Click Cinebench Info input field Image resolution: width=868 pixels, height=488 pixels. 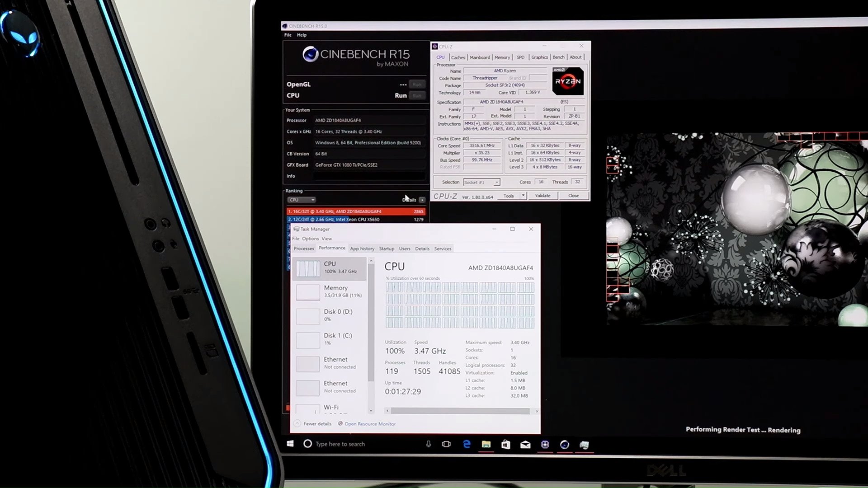(x=370, y=176)
